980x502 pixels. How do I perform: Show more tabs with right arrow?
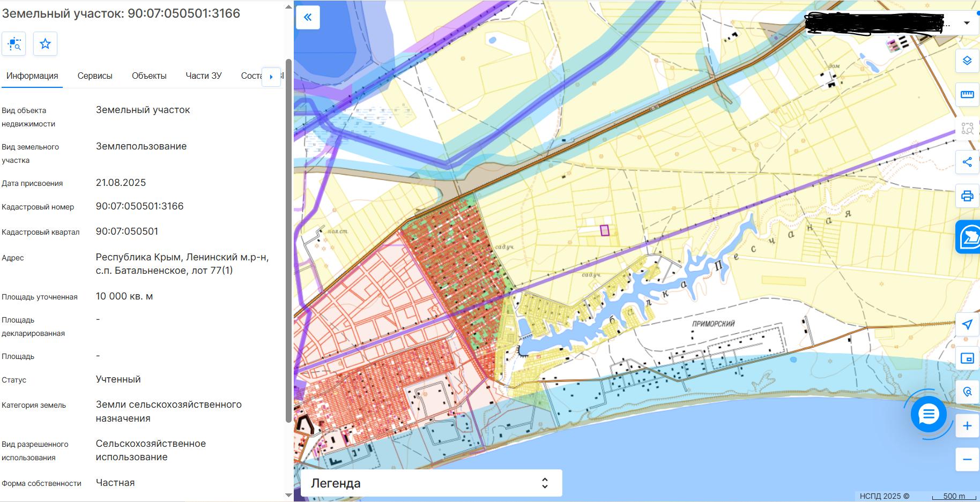pyautogui.click(x=271, y=77)
